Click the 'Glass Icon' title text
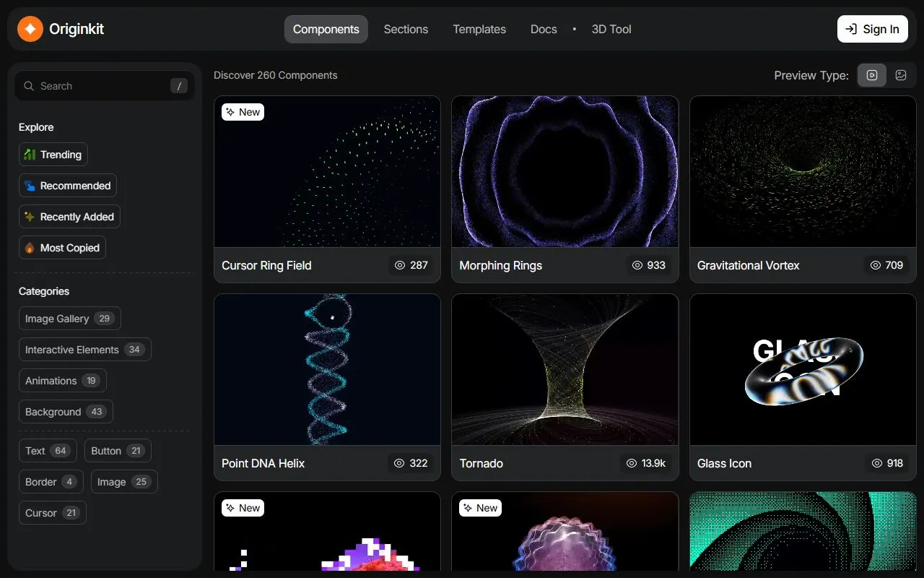This screenshot has width=924, height=578. 725,463
